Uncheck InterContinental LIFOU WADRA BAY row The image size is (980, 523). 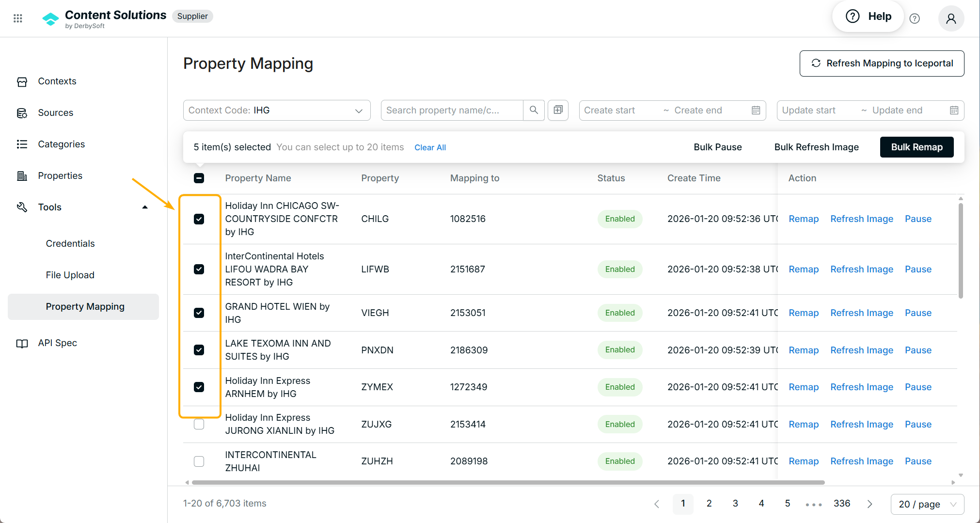click(x=199, y=269)
